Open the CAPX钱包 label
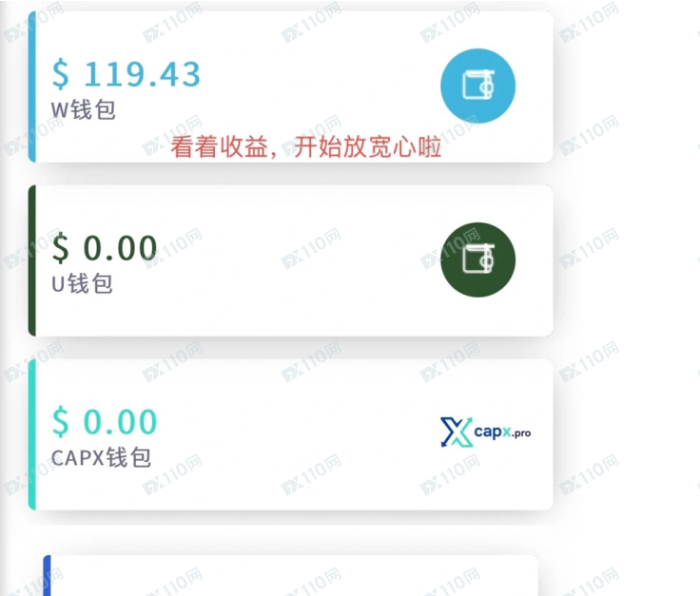This screenshot has width=700, height=596. 102,457
